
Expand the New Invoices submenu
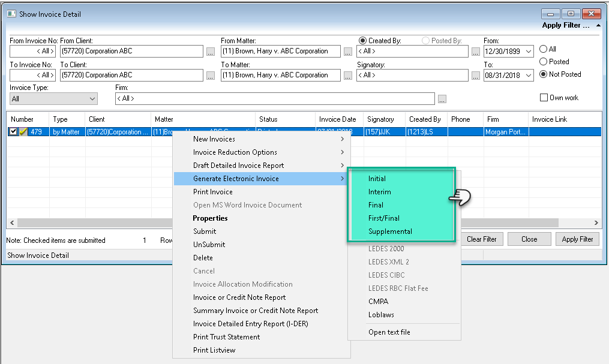click(262, 139)
